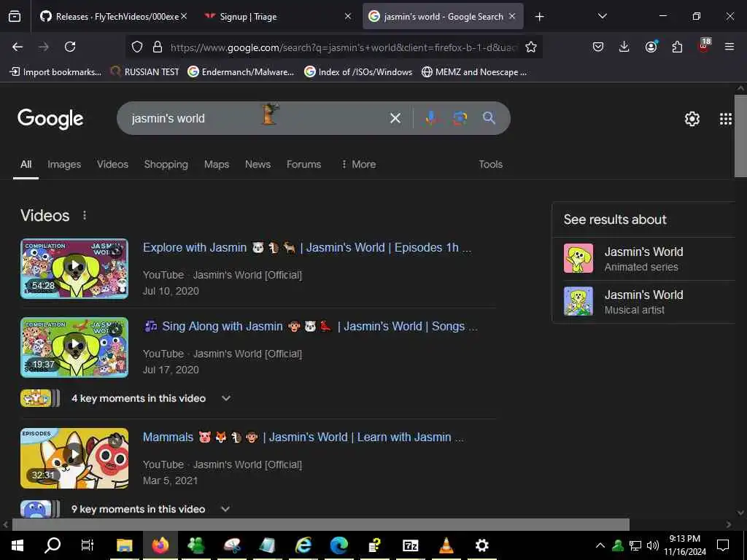Open File Explorer from the taskbar
The height and width of the screenshot is (560, 747).
[124, 545]
